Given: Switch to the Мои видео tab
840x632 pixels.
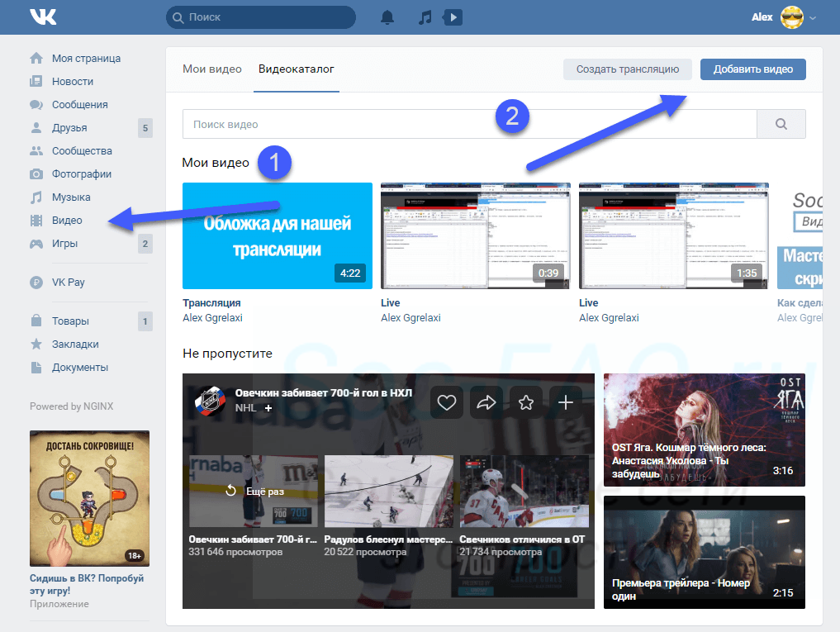Looking at the screenshot, I should pos(212,69).
